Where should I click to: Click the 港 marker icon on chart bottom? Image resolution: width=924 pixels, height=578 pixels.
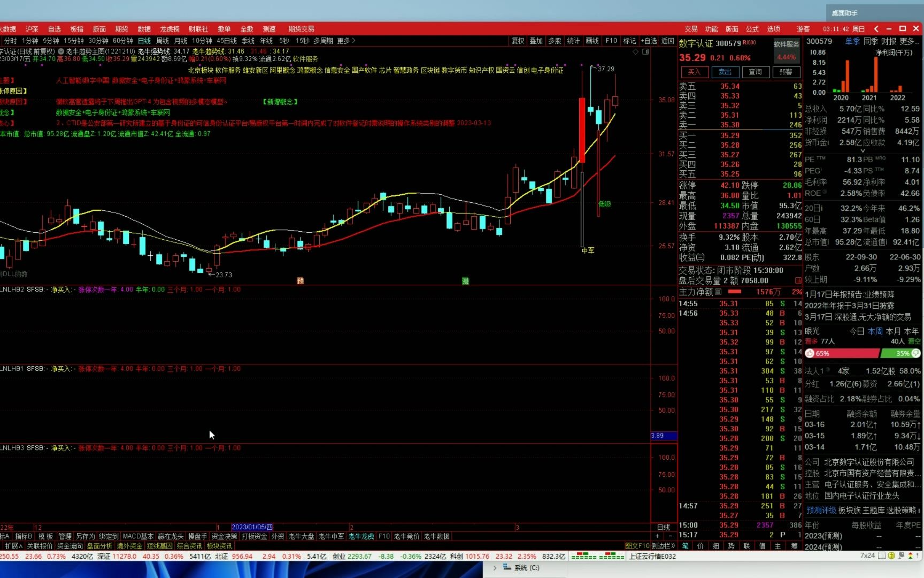coord(465,281)
